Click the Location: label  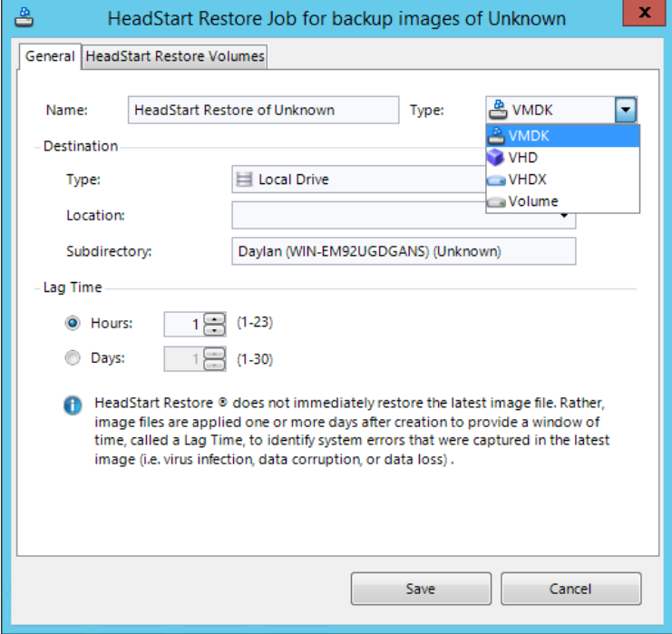[x=95, y=215]
